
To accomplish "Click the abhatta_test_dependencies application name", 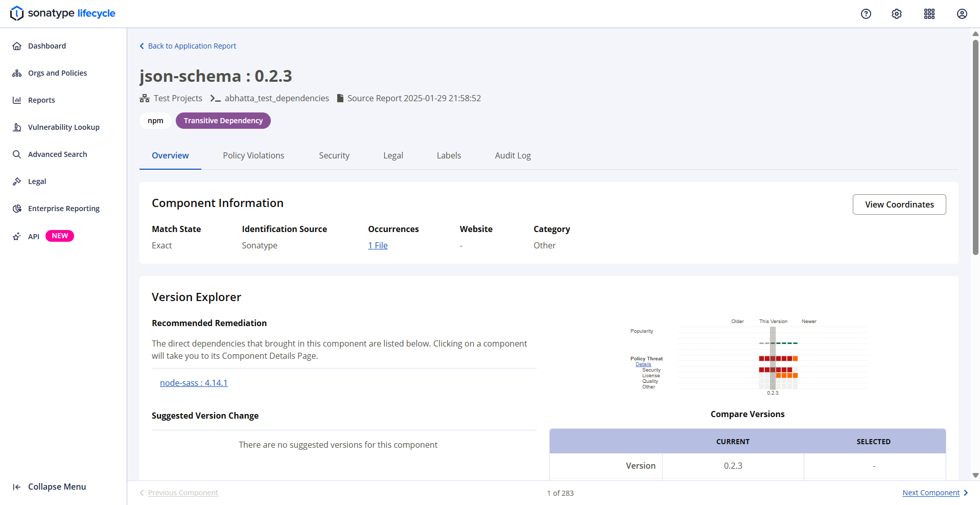I will coord(277,98).
